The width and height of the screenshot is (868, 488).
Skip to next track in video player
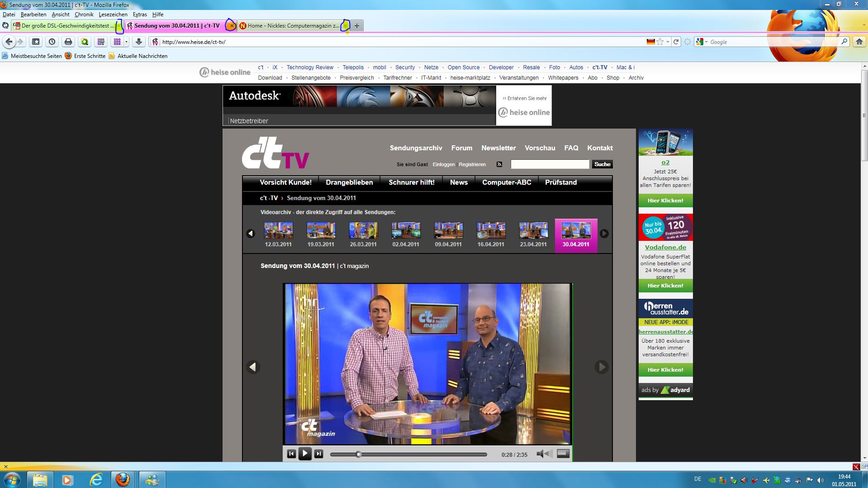[x=318, y=454]
